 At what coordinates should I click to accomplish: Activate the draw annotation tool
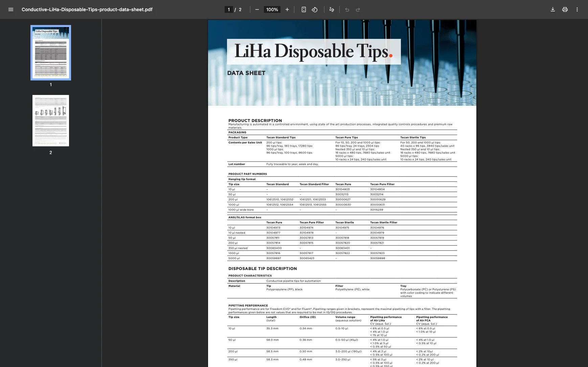tap(332, 9)
